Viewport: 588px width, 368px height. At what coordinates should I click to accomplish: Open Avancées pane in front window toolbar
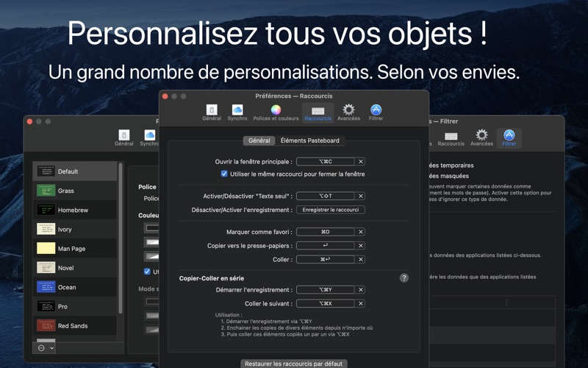(348, 113)
